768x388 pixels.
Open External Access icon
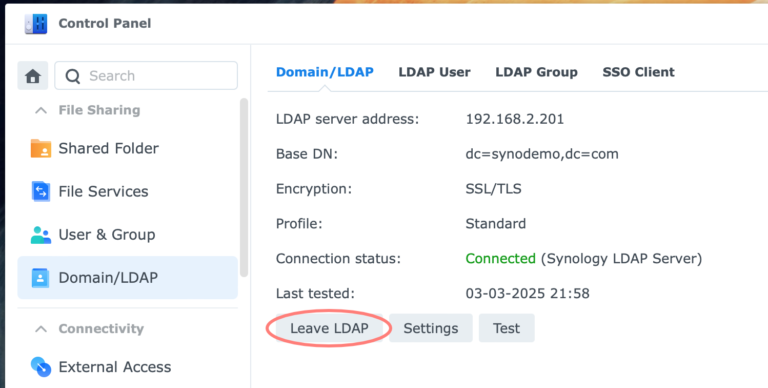coord(41,367)
